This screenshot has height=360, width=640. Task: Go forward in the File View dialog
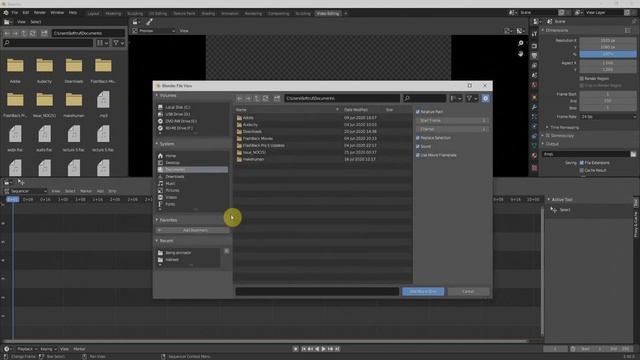click(248, 98)
